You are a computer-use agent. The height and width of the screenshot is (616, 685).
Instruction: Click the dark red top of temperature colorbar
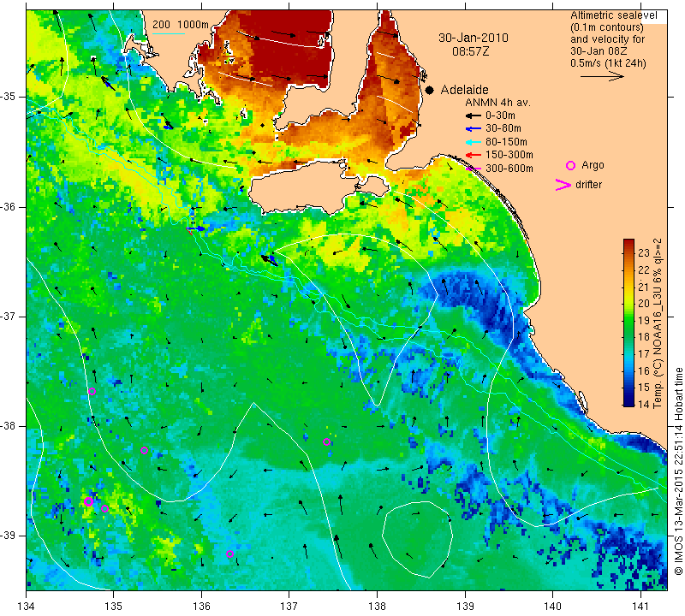628,243
